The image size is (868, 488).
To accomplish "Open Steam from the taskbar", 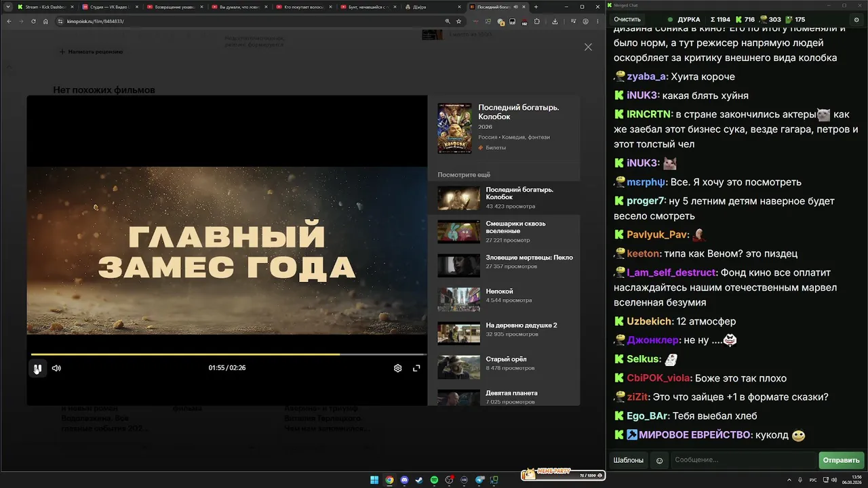I will [419, 480].
